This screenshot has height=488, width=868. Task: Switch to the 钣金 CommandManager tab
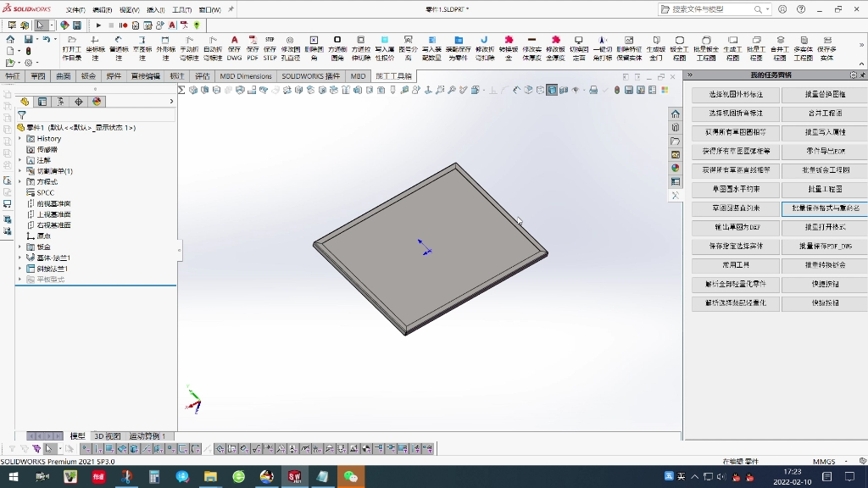point(91,75)
